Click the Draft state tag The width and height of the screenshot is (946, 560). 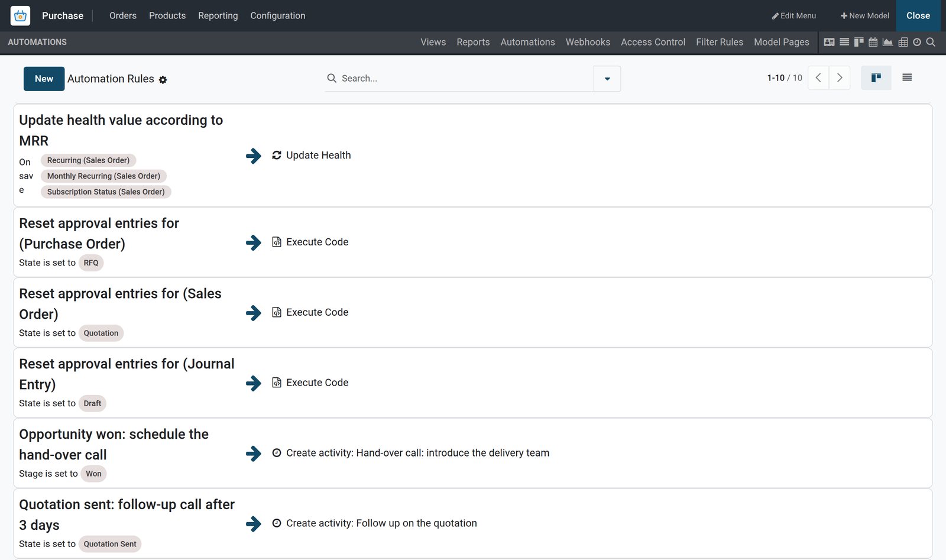(92, 403)
